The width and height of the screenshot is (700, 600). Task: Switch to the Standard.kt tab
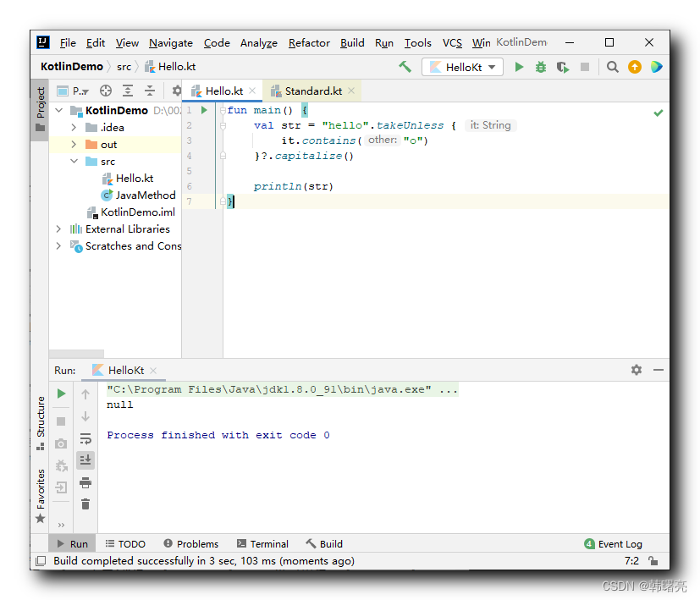click(312, 91)
